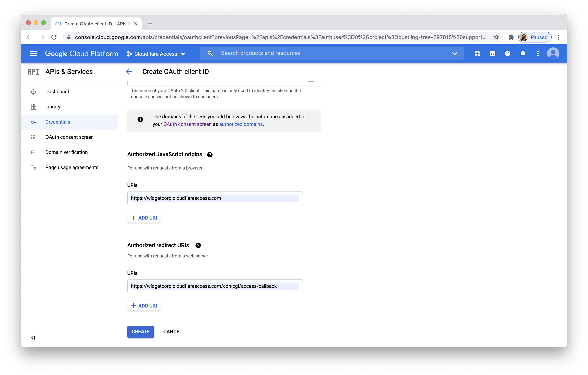Expand the Cloudflare Access project selector
588x375 pixels.
pyautogui.click(x=156, y=54)
